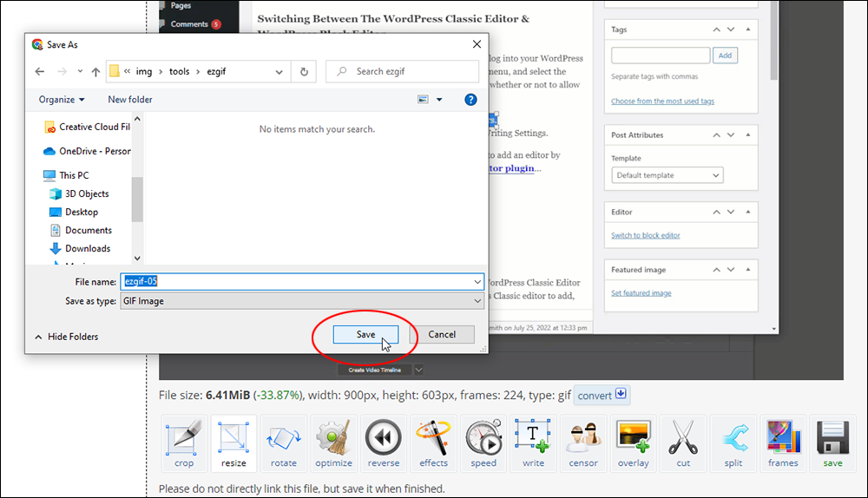Choose the cut tool
Image resolution: width=868 pixels, height=498 pixels.
point(683,443)
